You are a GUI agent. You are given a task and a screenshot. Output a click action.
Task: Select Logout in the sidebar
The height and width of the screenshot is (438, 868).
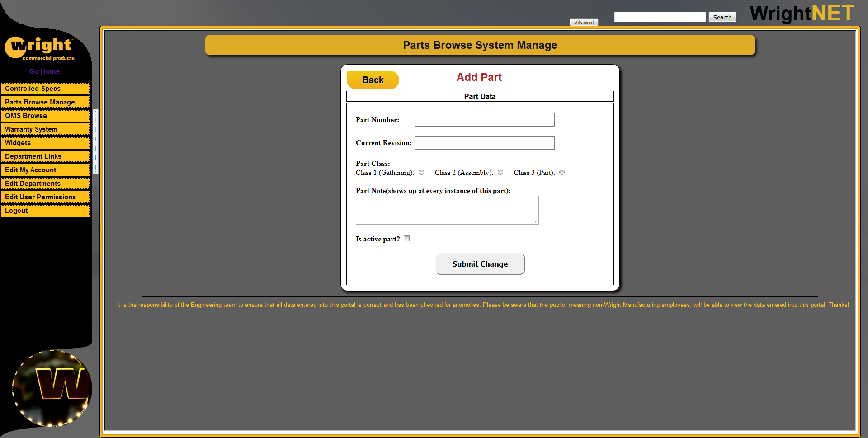46,211
